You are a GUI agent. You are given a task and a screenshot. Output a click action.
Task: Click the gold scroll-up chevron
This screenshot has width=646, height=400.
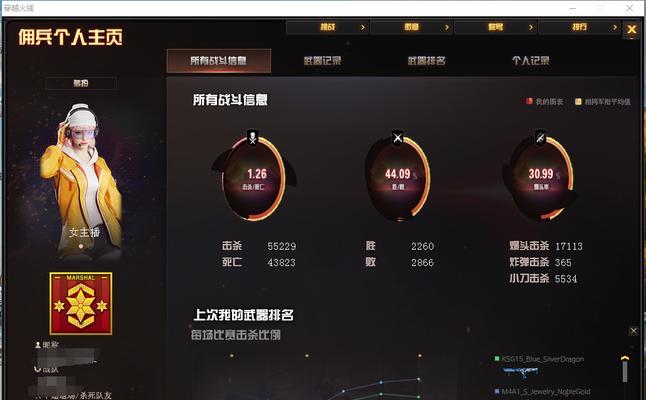pyautogui.click(x=625, y=358)
